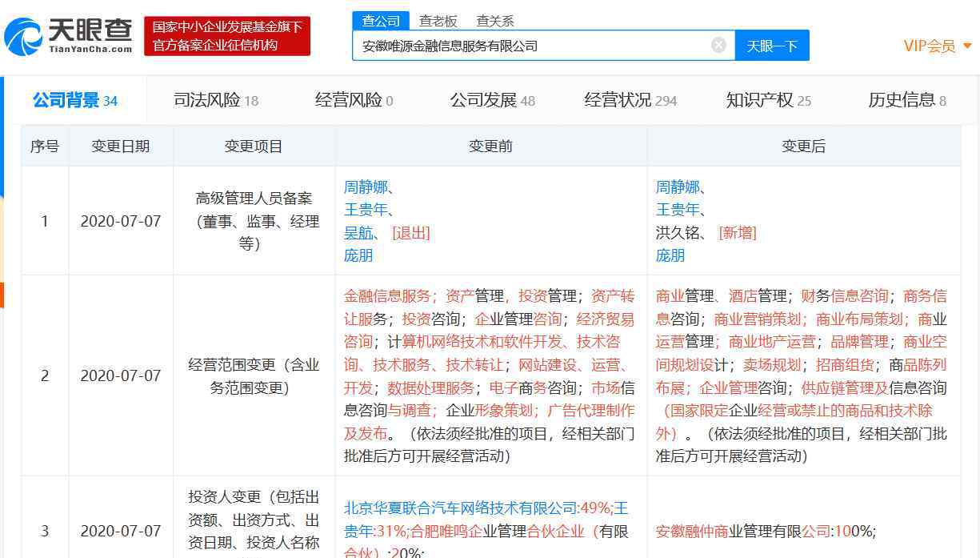Image resolution: width=980 pixels, height=558 pixels.
Task: Show the 知识产权 tab
Action: pos(769,100)
